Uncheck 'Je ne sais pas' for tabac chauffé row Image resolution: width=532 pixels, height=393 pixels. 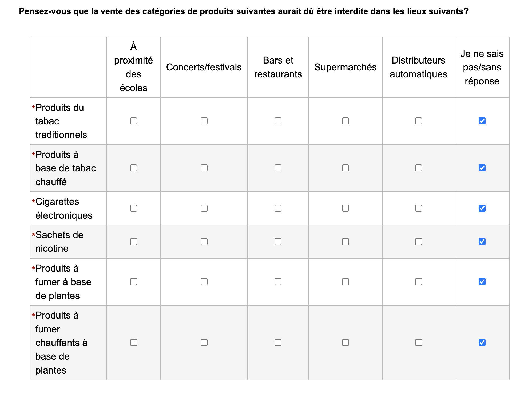pyautogui.click(x=482, y=168)
